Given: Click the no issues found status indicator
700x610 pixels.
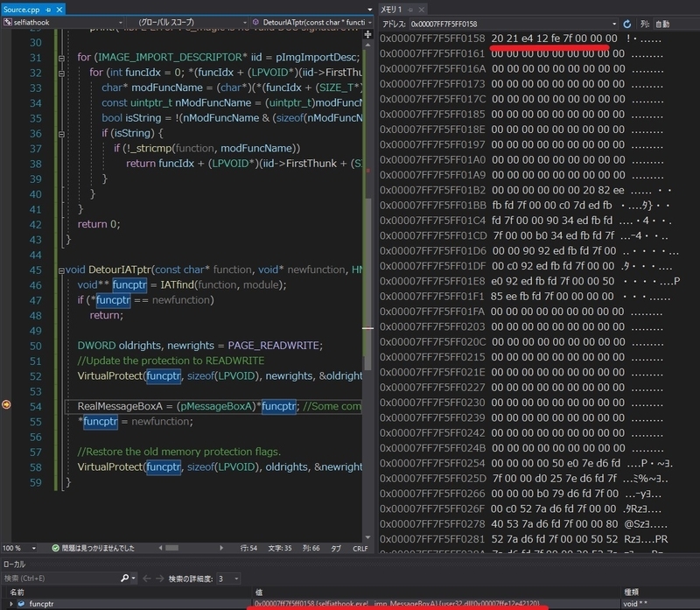Looking at the screenshot, I should pos(93,548).
